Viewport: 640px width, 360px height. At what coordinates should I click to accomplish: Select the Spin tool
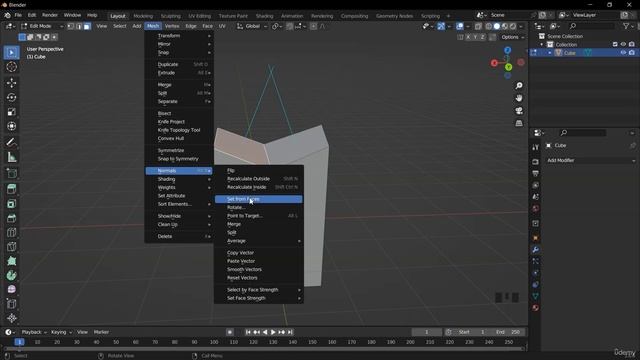[x=11, y=275]
